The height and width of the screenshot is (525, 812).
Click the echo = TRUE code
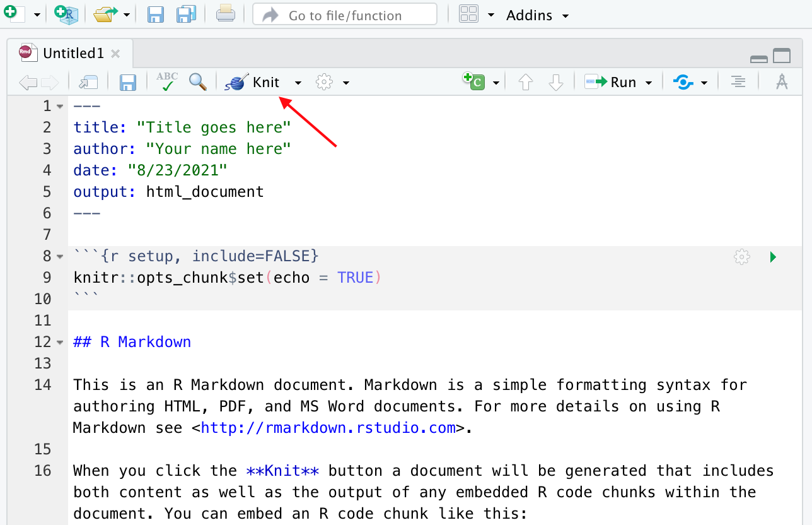click(x=323, y=278)
